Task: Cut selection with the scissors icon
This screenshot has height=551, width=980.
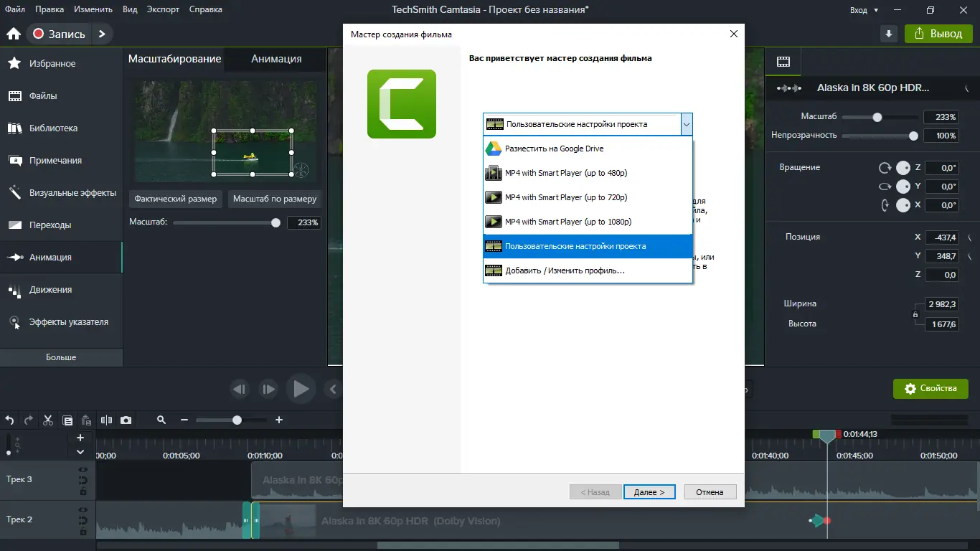Action: point(48,420)
